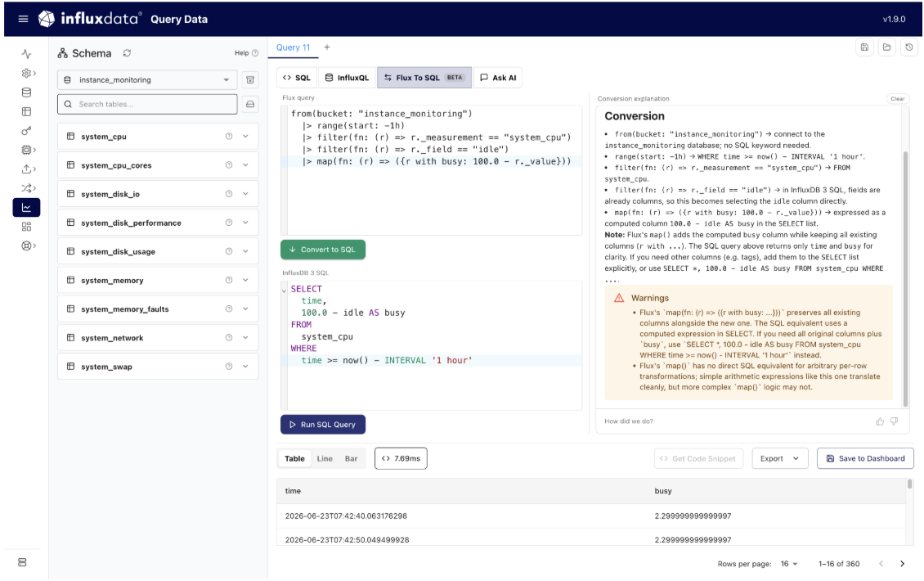Expand the system_disk_performance table

click(x=246, y=223)
